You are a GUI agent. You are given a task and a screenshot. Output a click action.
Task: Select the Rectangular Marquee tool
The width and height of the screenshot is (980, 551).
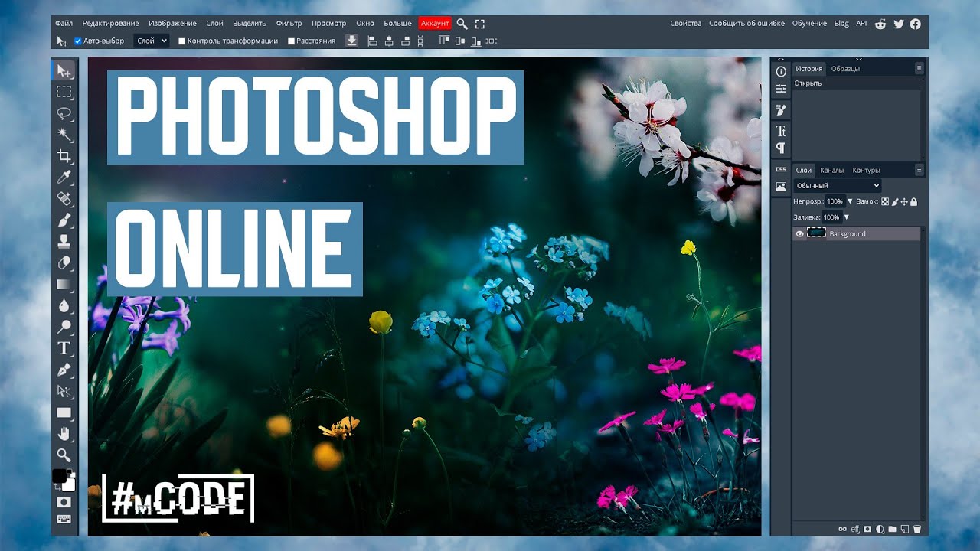click(64, 92)
